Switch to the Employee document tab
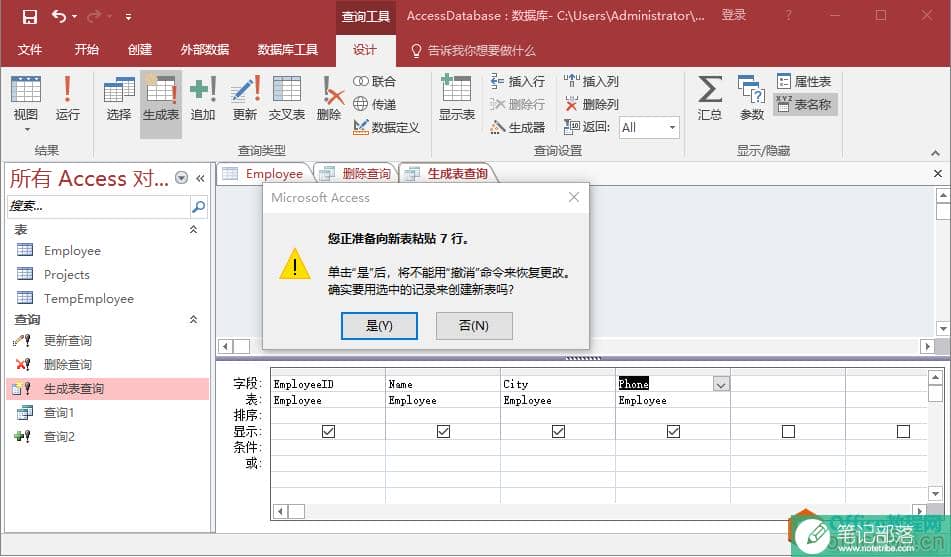 point(264,174)
